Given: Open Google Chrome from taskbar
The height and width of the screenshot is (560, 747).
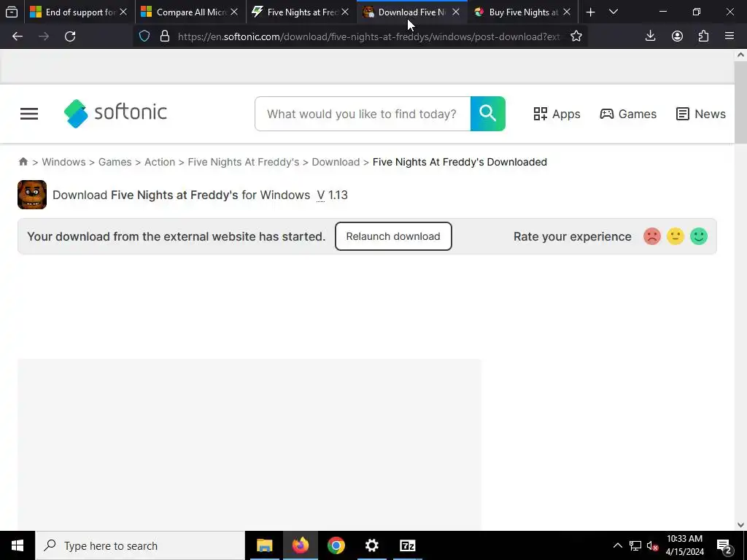Looking at the screenshot, I should (336, 545).
